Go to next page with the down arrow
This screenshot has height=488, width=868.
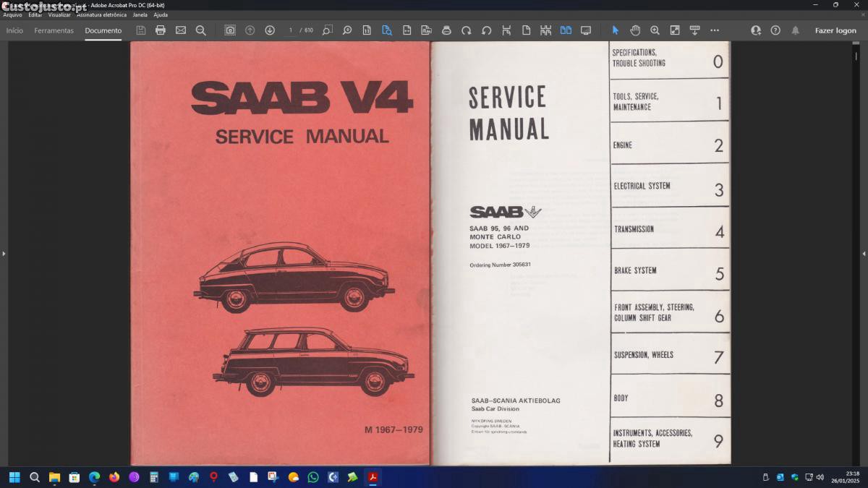pos(270,30)
